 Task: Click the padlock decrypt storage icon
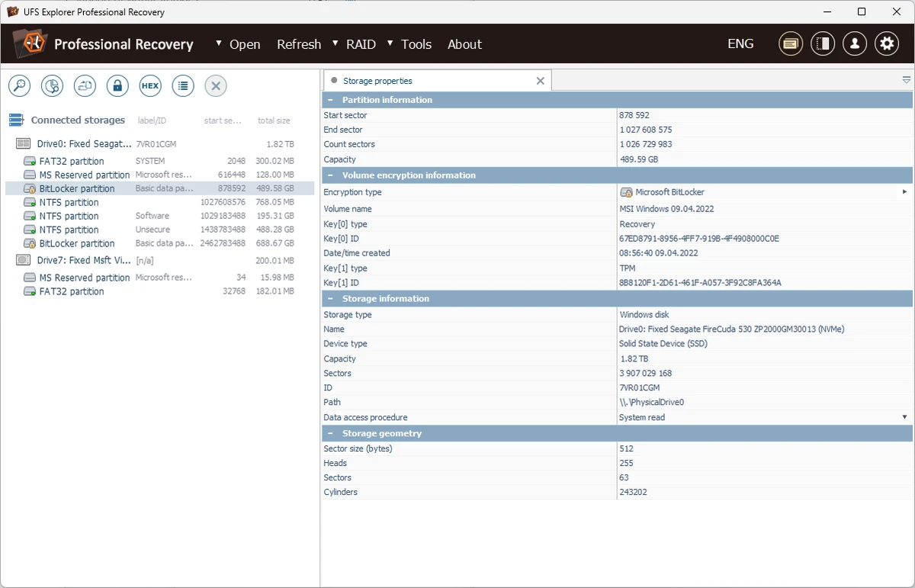tap(117, 85)
